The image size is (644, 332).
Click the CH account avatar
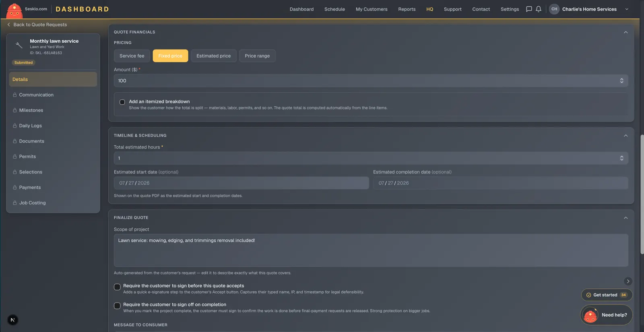pos(554,9)
